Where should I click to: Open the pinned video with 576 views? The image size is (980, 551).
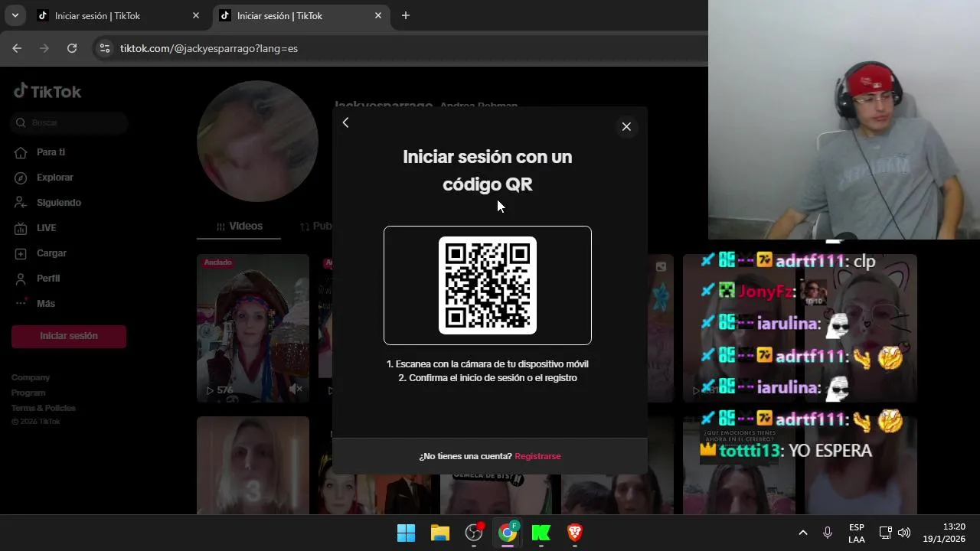[x=253, y=328]
